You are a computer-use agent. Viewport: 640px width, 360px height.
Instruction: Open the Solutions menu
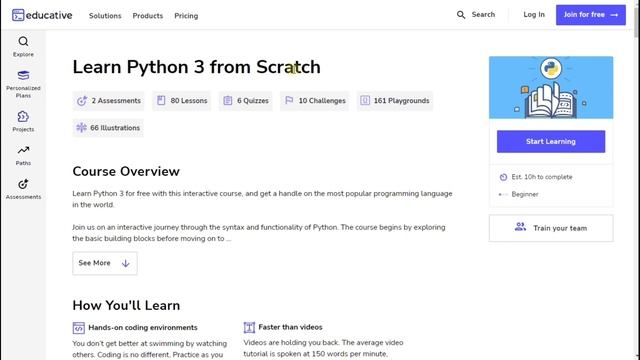click(x=105, y=16)
